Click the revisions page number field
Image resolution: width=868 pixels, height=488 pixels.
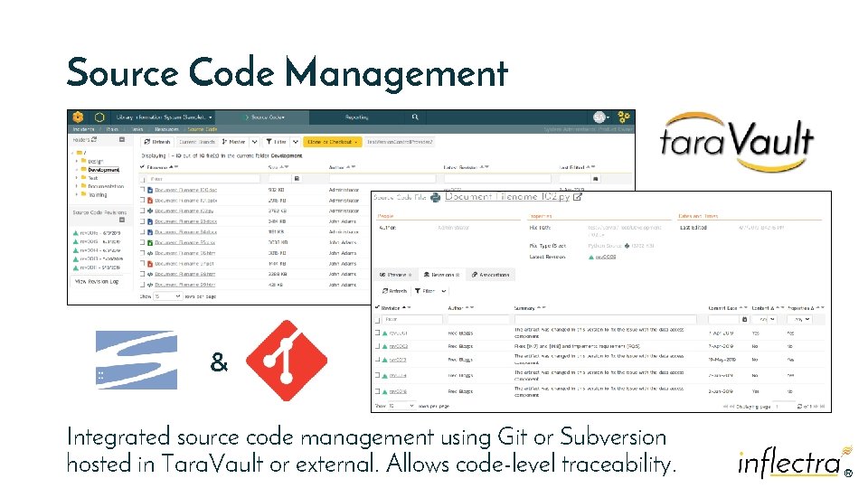(784, 406)
